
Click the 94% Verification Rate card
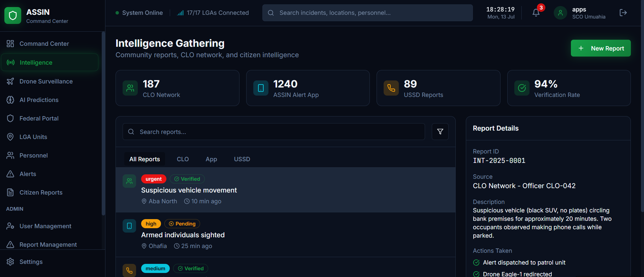[x=569, y=88]
